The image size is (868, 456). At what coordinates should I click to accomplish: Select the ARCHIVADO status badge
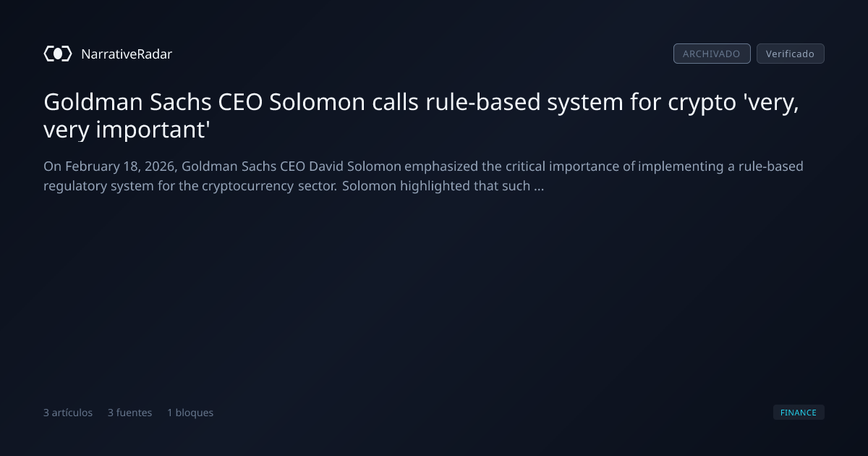point(712,54)
